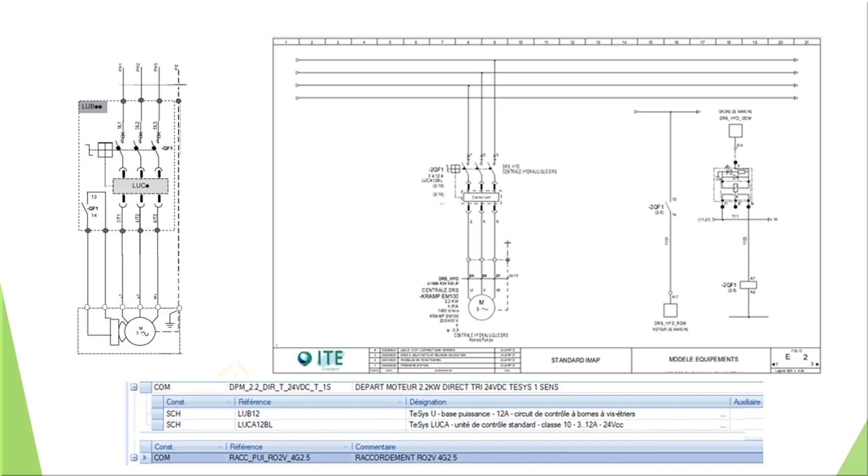Viewport: 868px width, 476px height.
Task: Click the LUB label box in the left diagram
Action: coord(92,107)
